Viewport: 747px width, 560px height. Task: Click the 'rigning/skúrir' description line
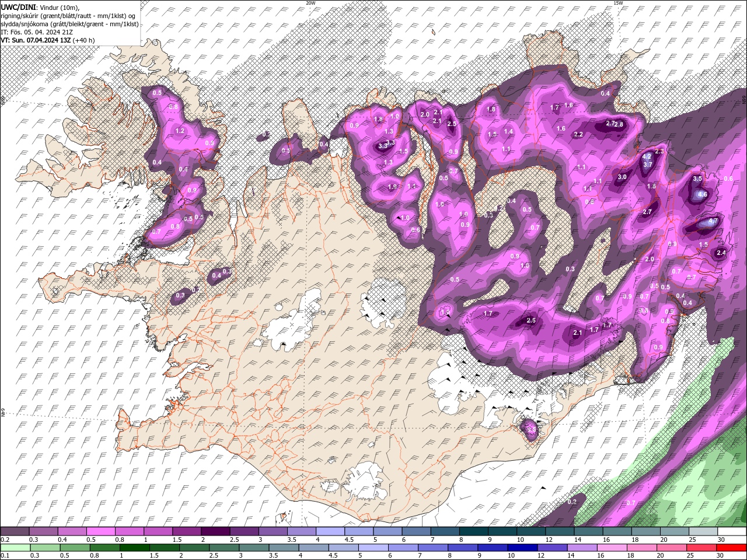[69, 16]
